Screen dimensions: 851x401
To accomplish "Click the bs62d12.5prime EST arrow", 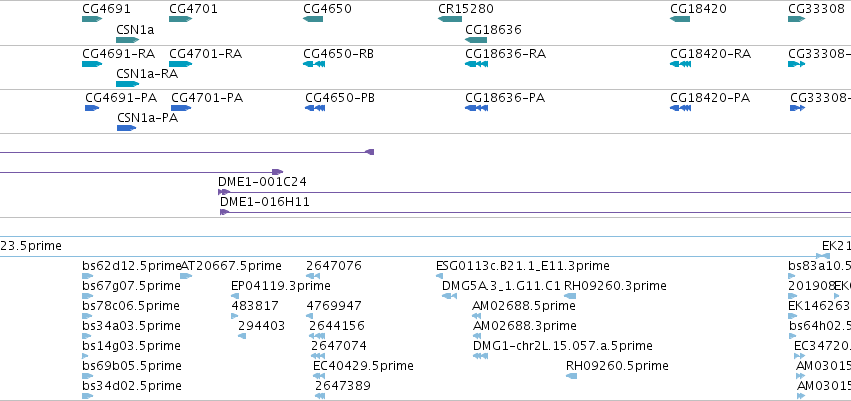I will point(87,276).
